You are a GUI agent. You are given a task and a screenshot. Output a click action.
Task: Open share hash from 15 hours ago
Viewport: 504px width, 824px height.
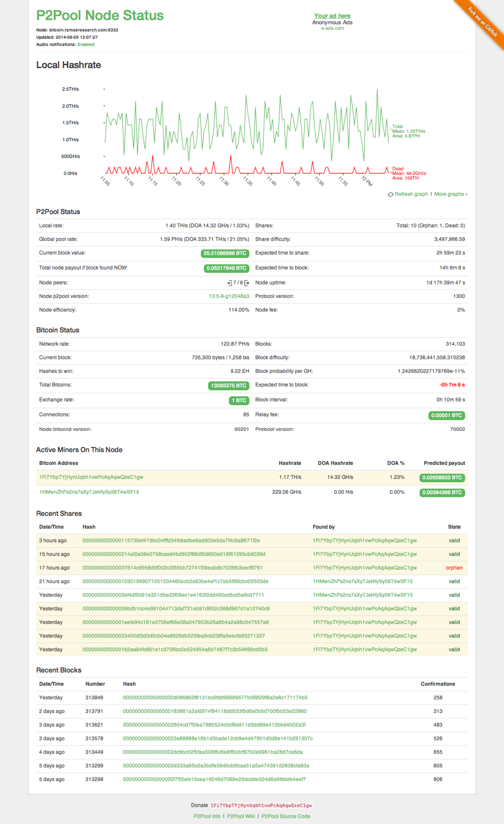(174, 554)
